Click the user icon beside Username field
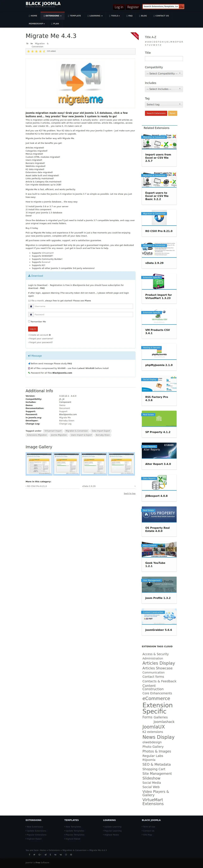Viewport: 203px width, 868px height. click(31, 306)
